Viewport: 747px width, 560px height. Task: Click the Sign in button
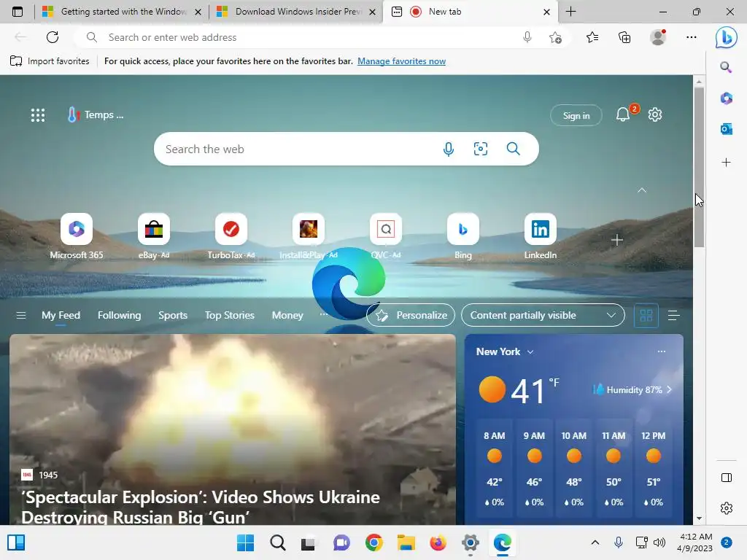point(576,115)
